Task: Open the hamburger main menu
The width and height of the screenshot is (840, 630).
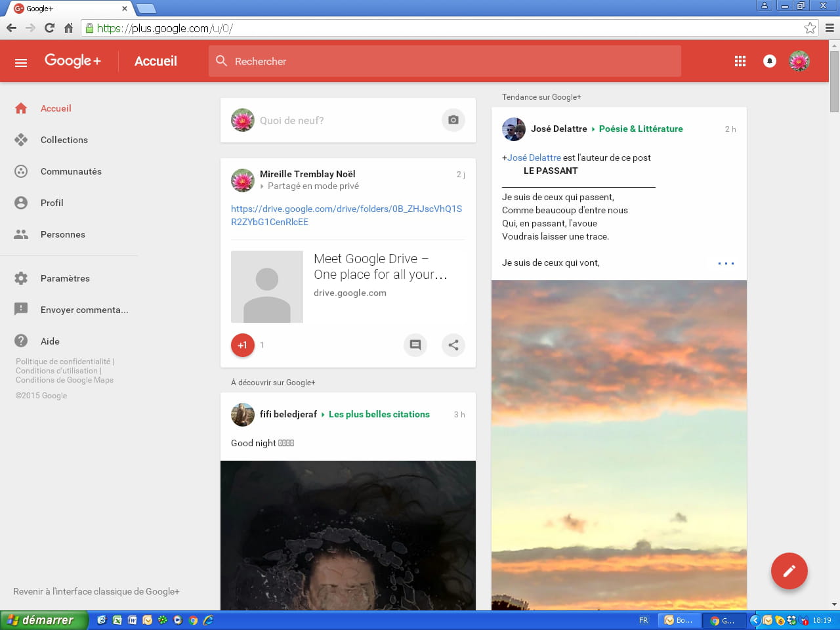Action: pos(21,62)
